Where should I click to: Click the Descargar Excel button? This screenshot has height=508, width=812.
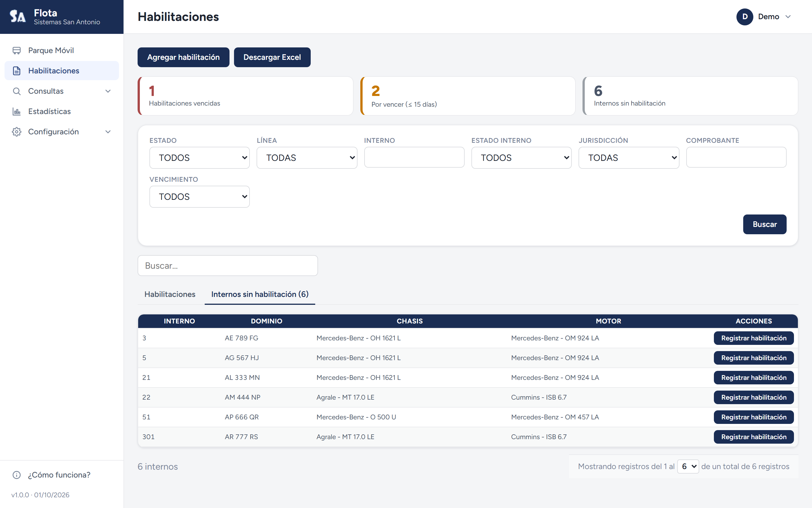pyautogui.click(x=272, y=57)
